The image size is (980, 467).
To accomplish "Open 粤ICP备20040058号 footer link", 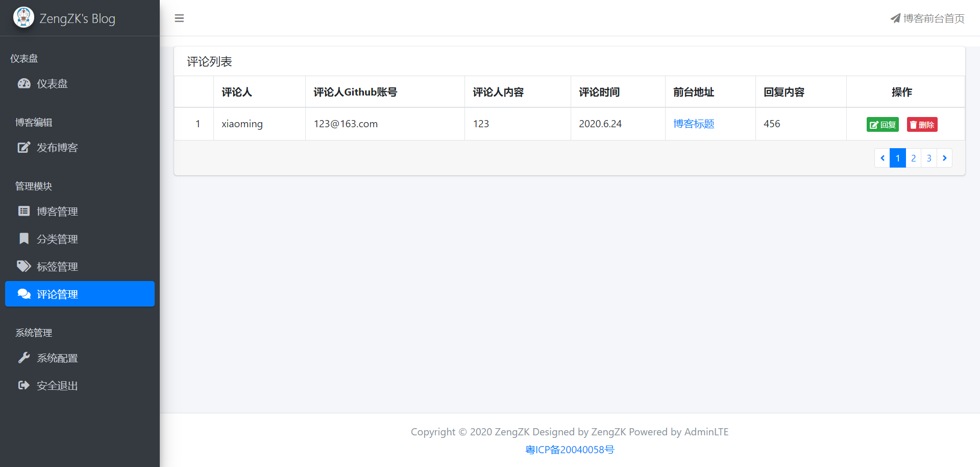I will pyautogui.click(x=570, y=450).
